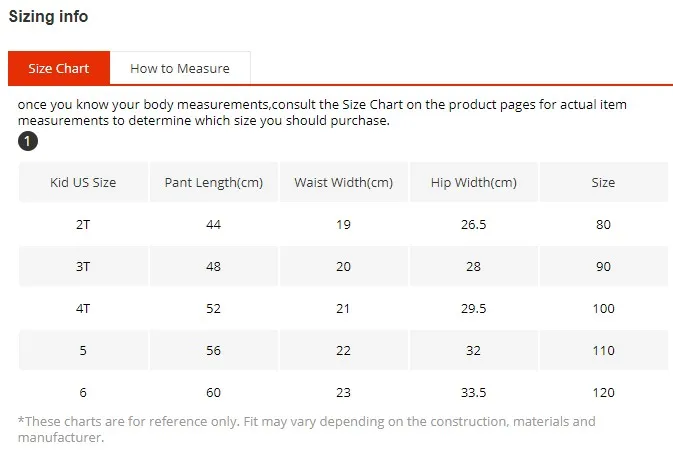The width and height of the screenshot is (673, 453).
Task: Select the 4T size row cell
Action: 83,309
